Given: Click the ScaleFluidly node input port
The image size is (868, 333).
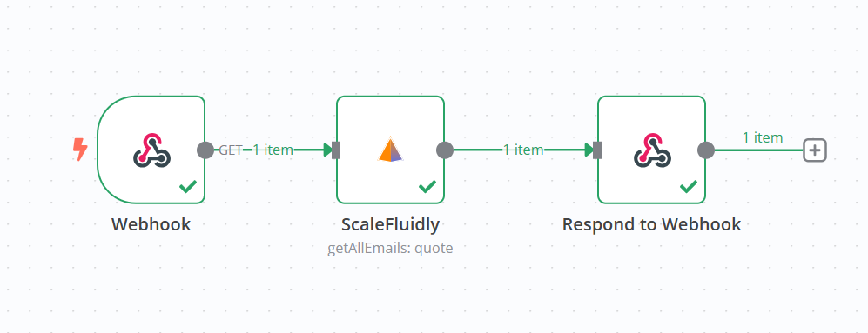Looking at the screenshot, I should (336, 150).
